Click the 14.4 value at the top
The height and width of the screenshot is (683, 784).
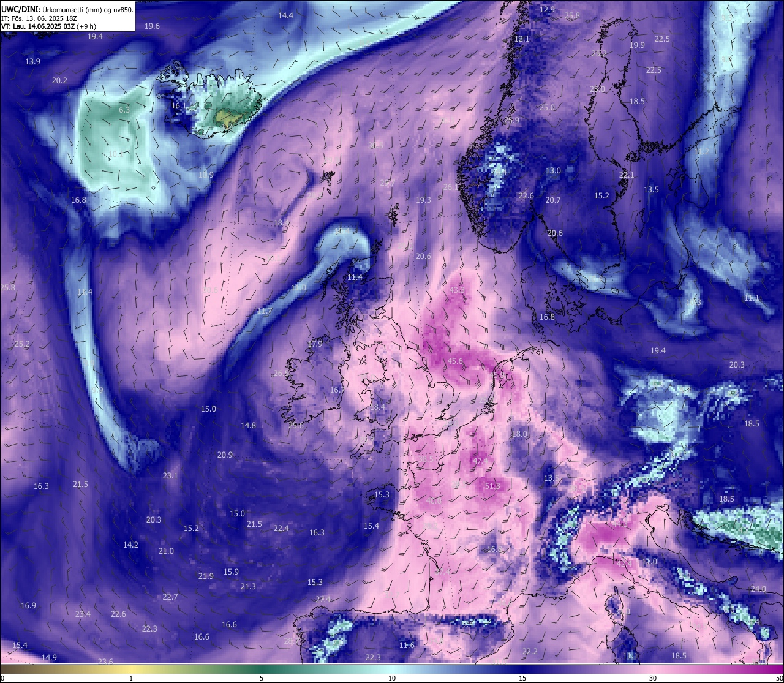tap(285, 15)
